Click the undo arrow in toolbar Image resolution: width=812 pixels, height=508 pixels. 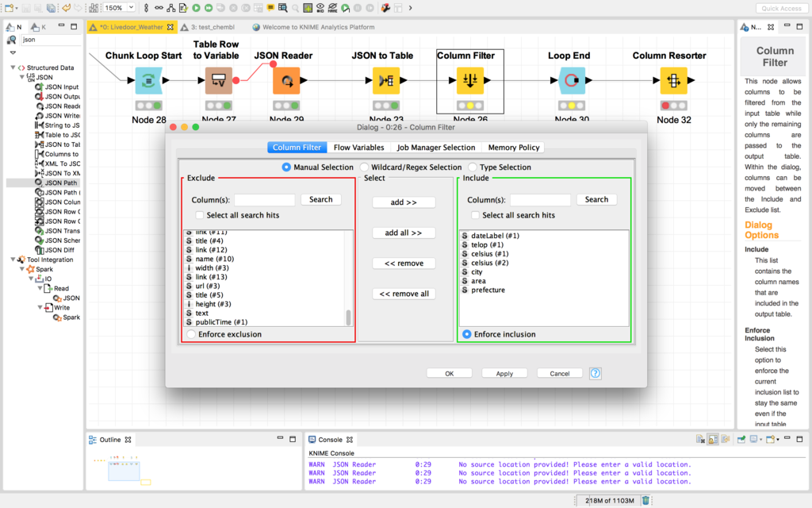click(x=67, y=8)
